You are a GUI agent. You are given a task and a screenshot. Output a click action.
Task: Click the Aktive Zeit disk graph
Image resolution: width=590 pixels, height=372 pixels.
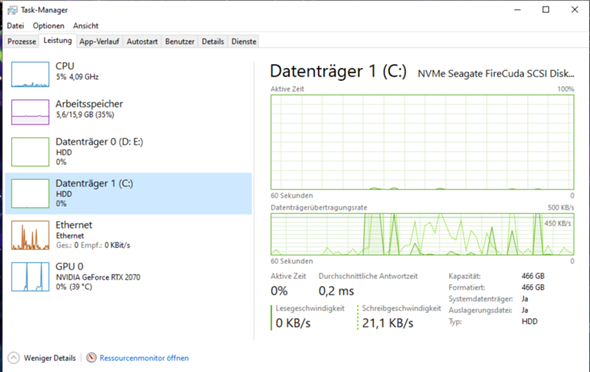pyautogui.click(x=422, y=142)
